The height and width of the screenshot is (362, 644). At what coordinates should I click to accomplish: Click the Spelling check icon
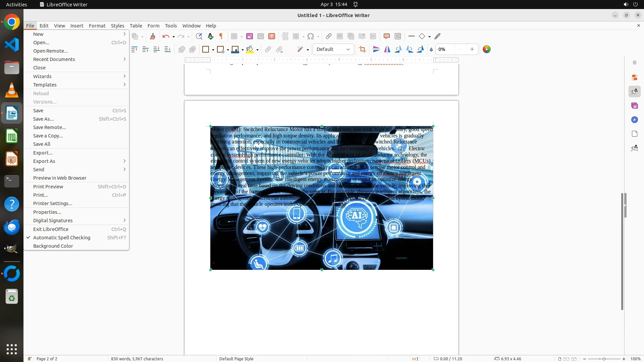(x=210, y=36)
